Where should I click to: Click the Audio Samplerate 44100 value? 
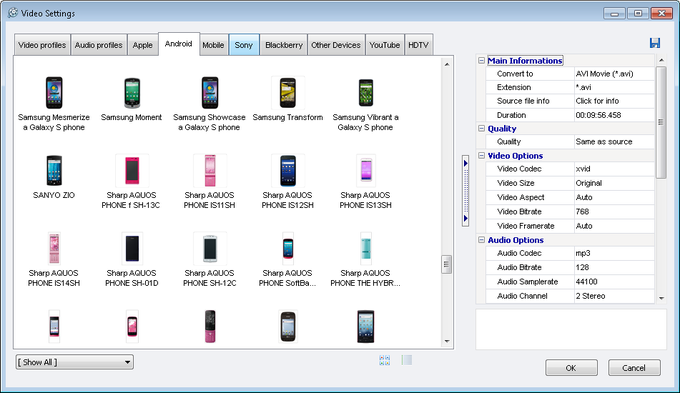pos(614,282)
